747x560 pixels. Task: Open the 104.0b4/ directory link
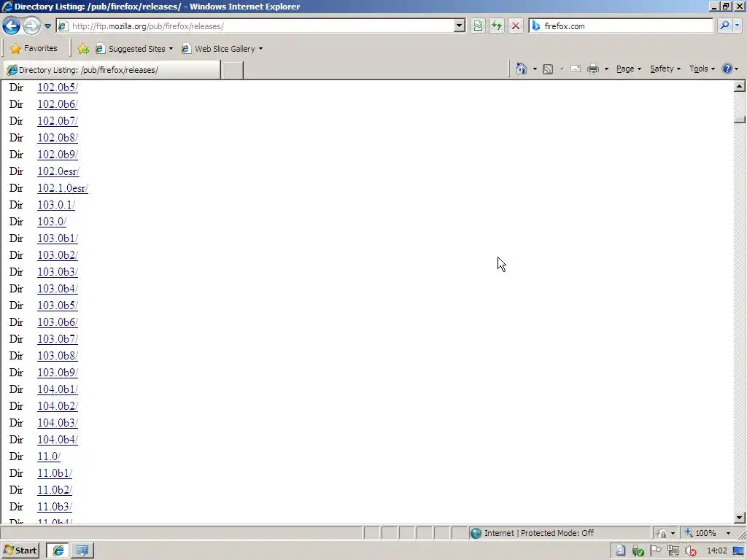(58, 440)
